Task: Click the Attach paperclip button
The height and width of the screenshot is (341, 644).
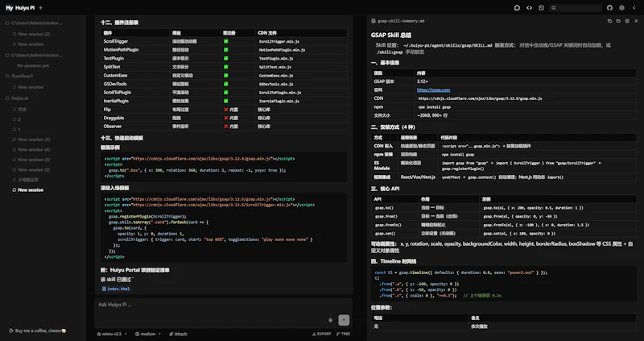Action: [x=178, y=334]
